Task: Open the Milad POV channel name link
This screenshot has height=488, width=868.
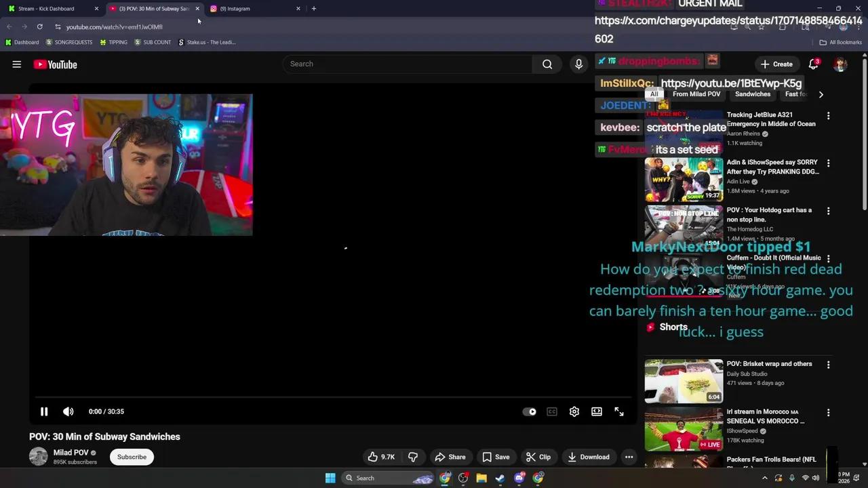Action: coord(71,453)
